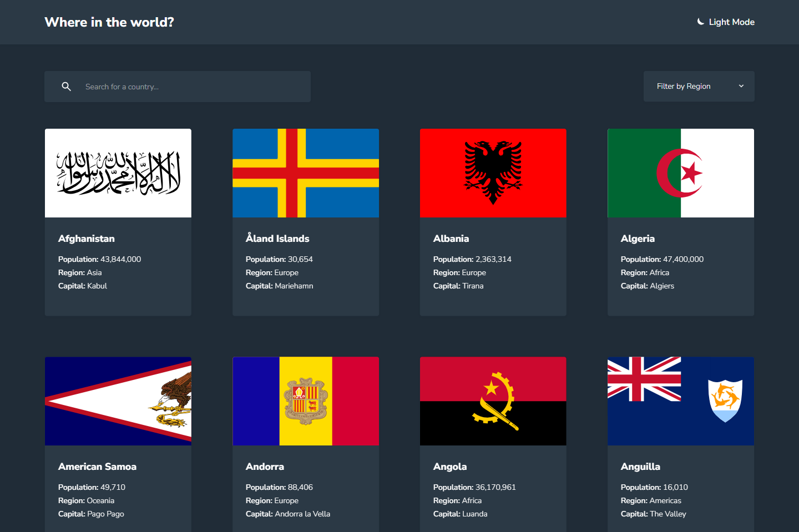
Task: Click Population: 2,363,314 text
Action: 472,259
